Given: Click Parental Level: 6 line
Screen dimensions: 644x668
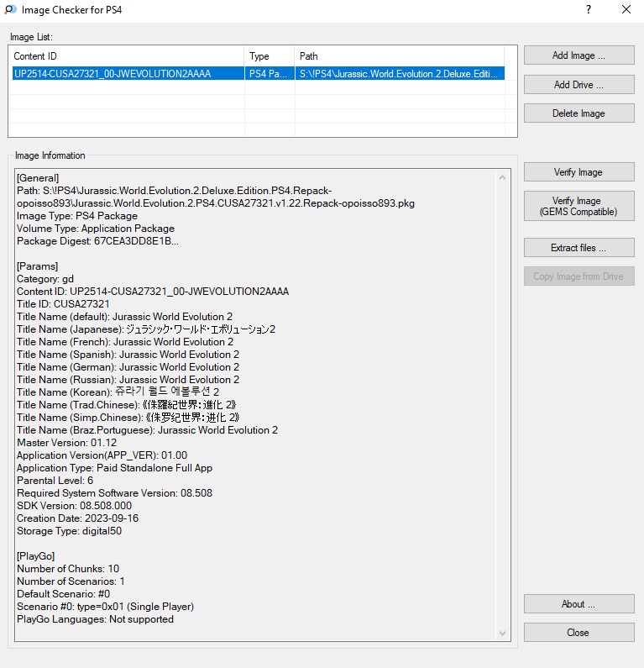Looking at the screenshot, I should click(55, 481).
